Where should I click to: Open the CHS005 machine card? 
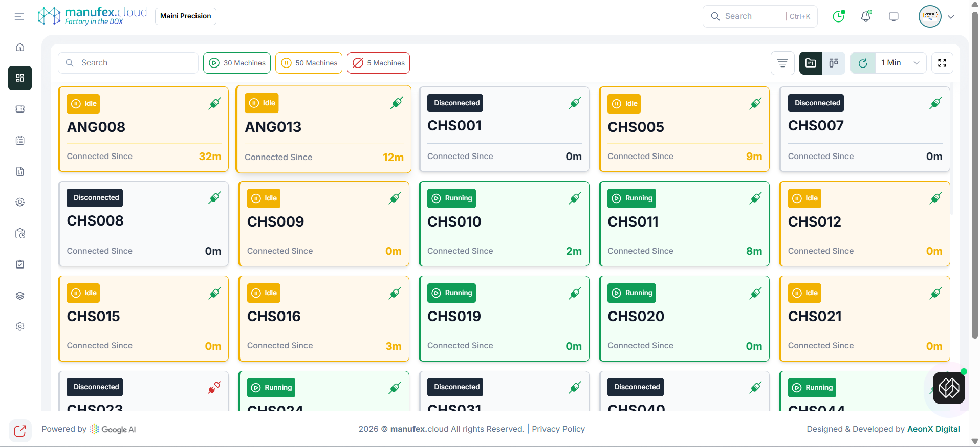click(684, 129)
